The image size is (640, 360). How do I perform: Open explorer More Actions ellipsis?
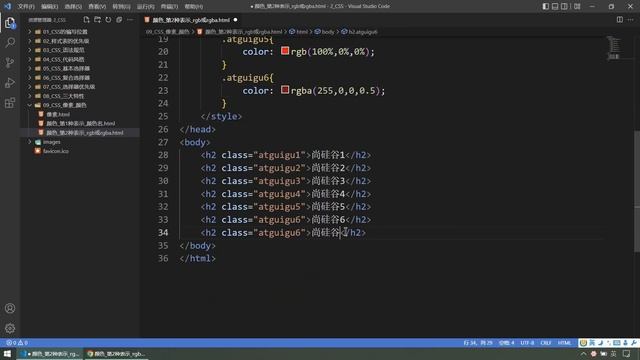click(x=130, y=20)
